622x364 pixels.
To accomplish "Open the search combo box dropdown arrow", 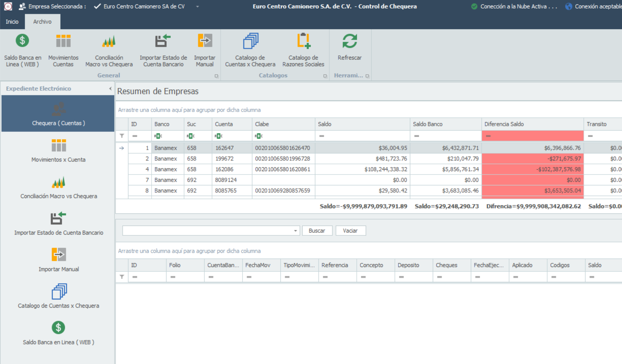I will [x=295, y=231].
